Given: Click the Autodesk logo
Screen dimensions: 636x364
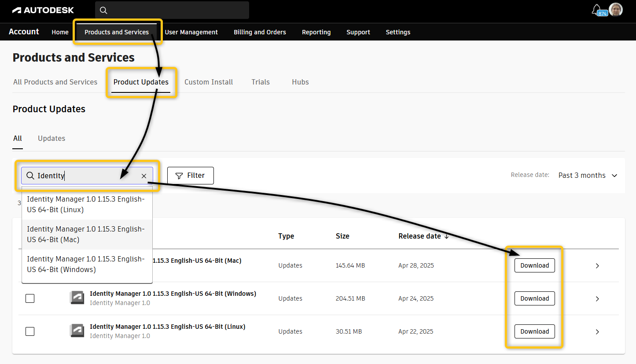Looking at the screenshot, I should click(43, 10).
